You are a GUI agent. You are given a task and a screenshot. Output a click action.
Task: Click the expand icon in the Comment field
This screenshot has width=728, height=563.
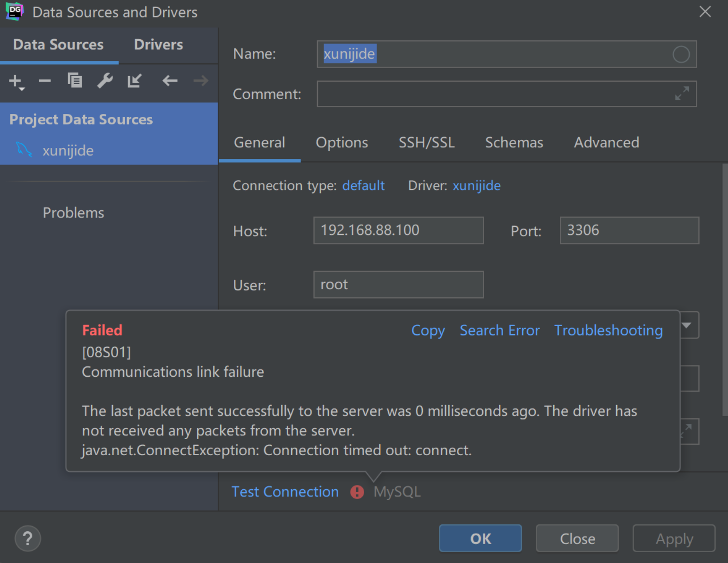point(682,94)
